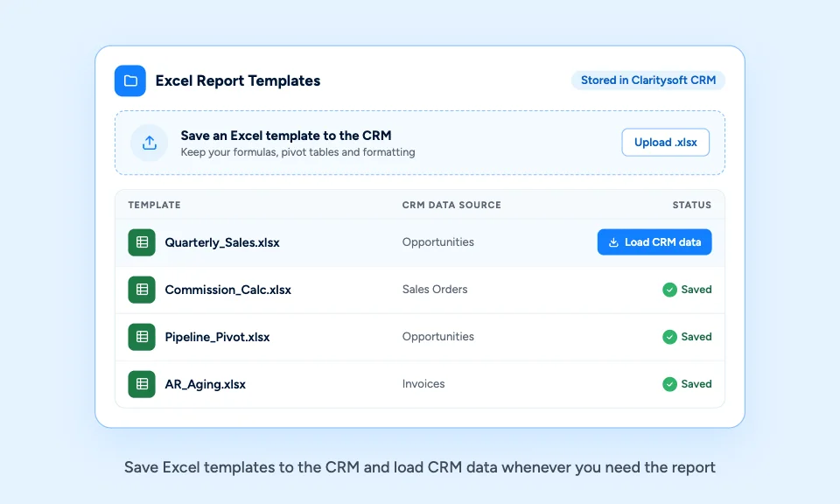Viewport: 840px width, 504px height.
Task: Click the Save an Excel template to the CRM title
Action: click(286, 136)
